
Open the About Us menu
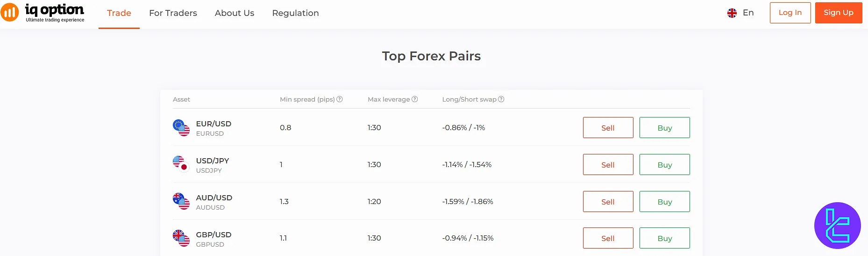[235, 13]
